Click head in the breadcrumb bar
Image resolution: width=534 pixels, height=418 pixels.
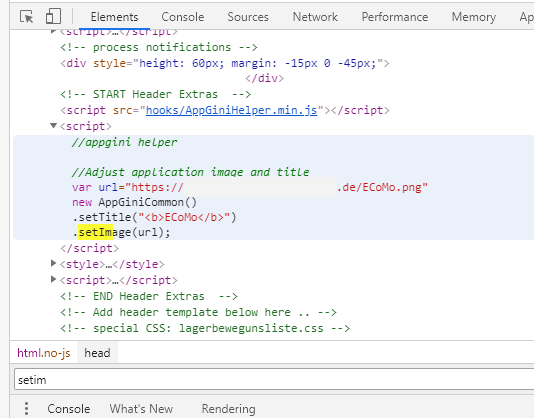click(97, 353)
